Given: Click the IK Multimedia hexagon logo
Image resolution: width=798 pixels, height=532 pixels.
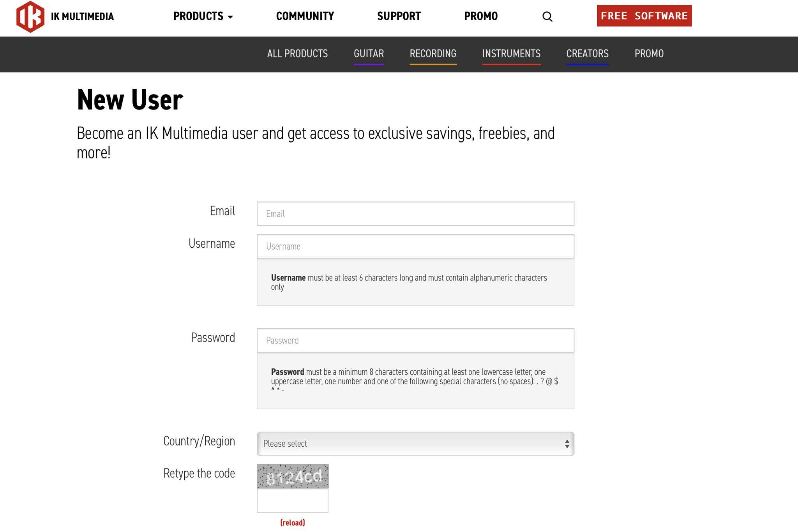Looking at the screenshot, I should pyautogui.click(x=30, y=16).
